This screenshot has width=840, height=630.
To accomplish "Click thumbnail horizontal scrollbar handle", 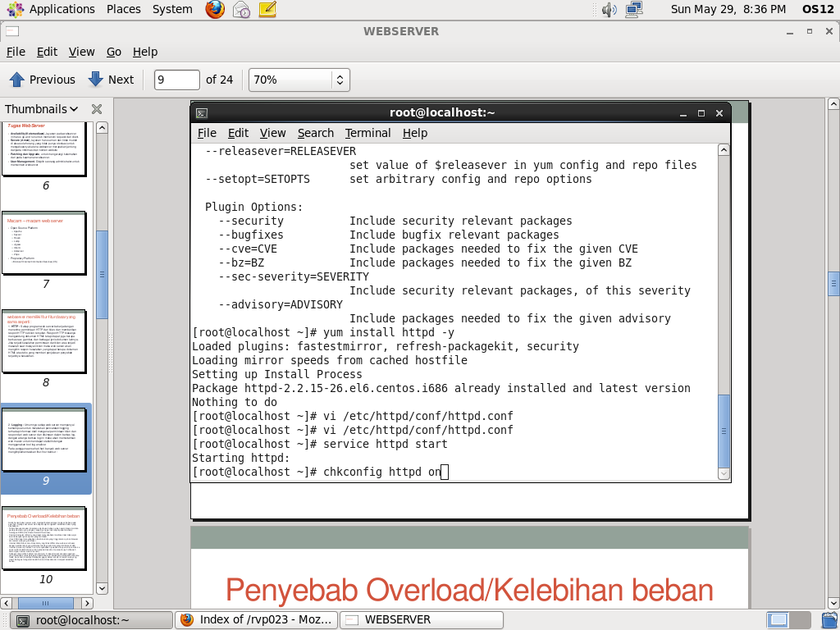I will [46, 603].
